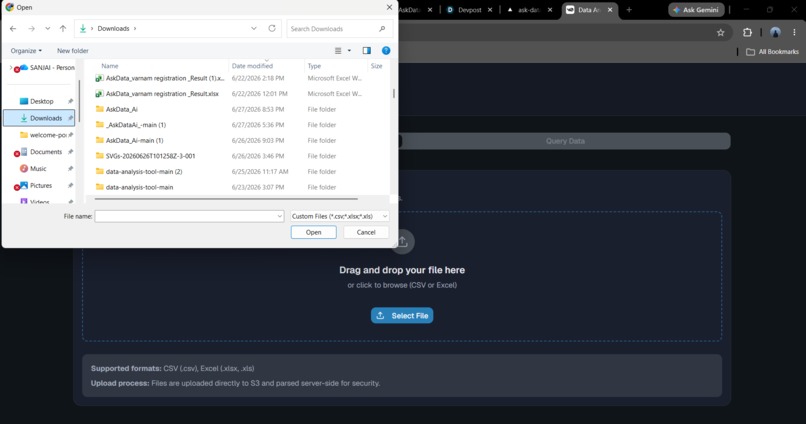Open a new browser tab
This screenshot has width=806, height=424.
point(629,10)
